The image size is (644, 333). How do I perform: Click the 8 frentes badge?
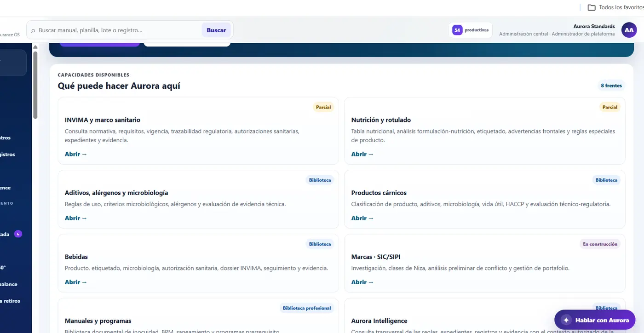[611, 86]
